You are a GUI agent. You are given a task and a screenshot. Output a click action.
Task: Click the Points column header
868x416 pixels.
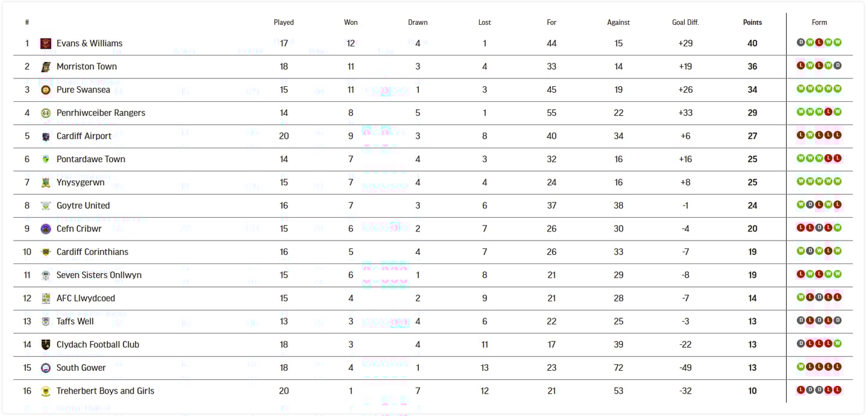pos(752,22)
